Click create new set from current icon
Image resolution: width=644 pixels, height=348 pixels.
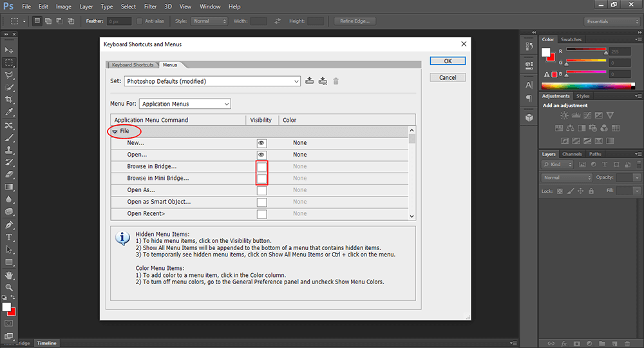tap(323, 81)
